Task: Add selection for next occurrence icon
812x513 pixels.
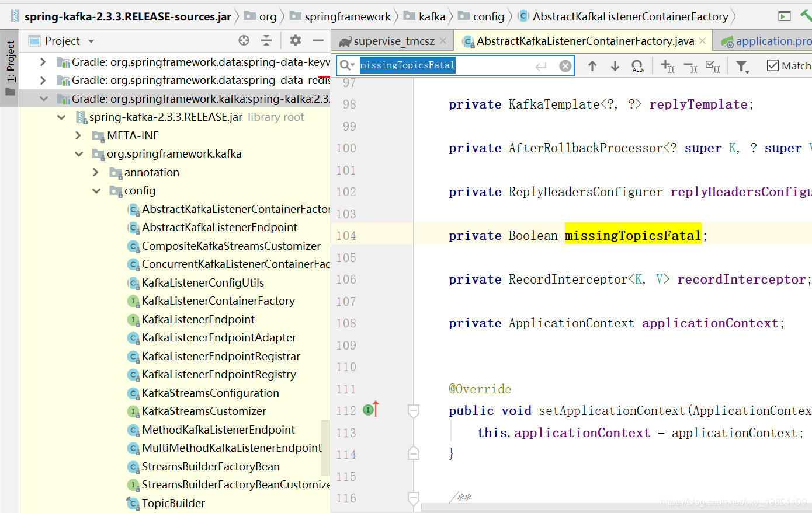Action: pyautogui.click(x=667, y=66)
